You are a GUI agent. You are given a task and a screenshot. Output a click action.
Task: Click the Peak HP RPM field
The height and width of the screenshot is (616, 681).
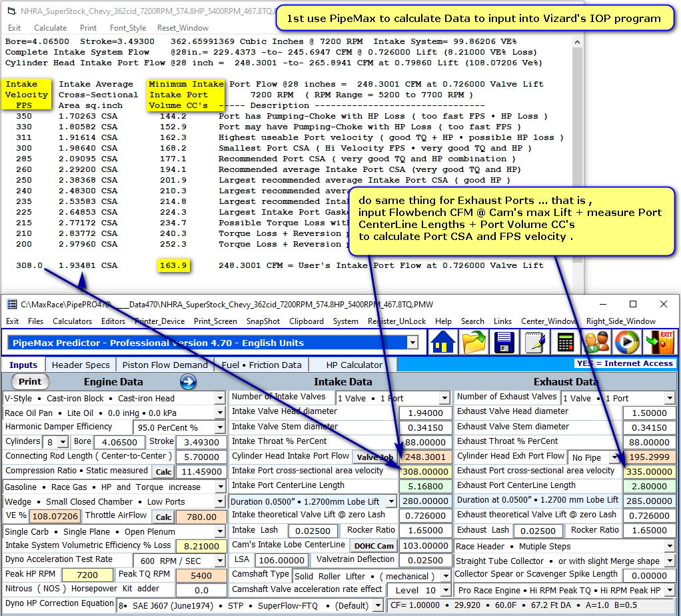coord(87,575)
